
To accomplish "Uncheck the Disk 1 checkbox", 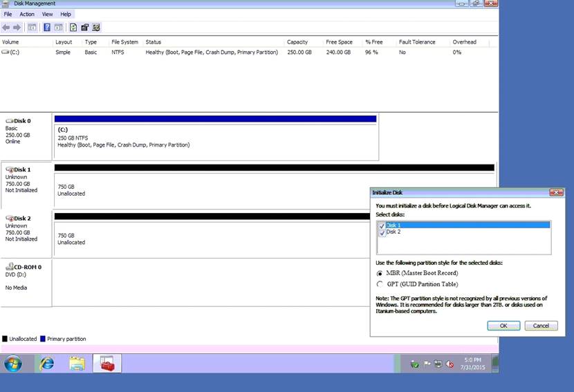I will [381, 225].
